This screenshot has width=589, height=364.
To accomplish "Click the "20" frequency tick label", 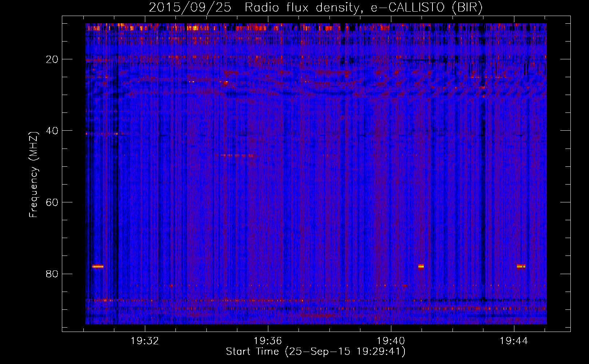I will pos(52,59).
